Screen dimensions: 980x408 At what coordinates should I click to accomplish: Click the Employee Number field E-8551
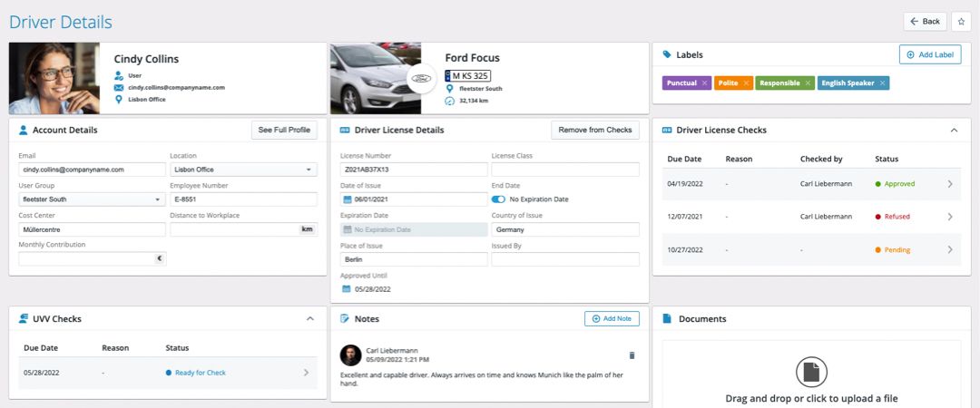coord(243,199)
